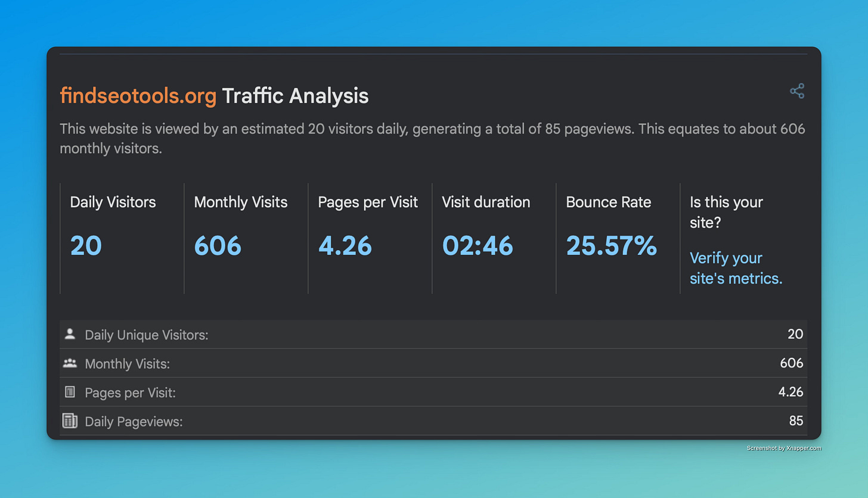Screen dimensions: 868x498
Task: Click the Bounce Rate card label
Action: coord(609,203)
